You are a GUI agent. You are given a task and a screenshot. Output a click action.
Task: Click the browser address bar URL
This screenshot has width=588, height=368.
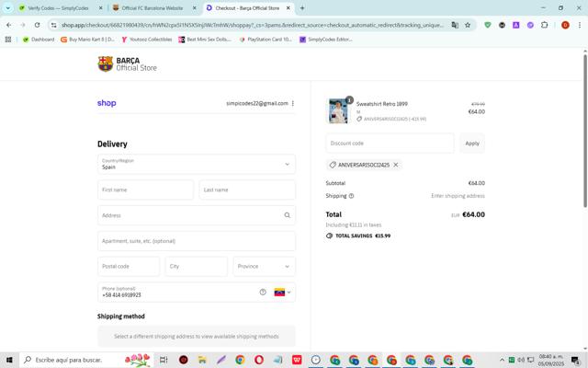click(x=252, y=25)
